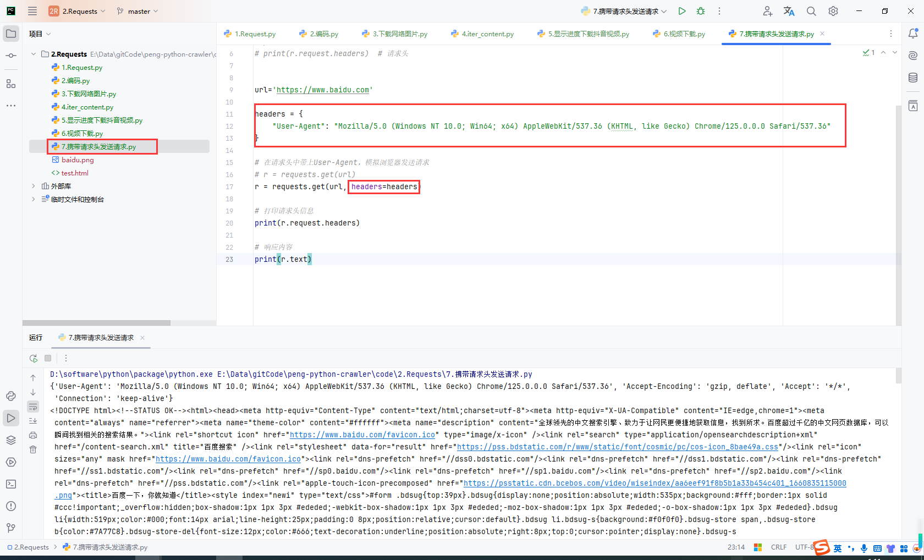Open Python Packages layers icon
Screen dimensions: 924x560
(11, 440)
